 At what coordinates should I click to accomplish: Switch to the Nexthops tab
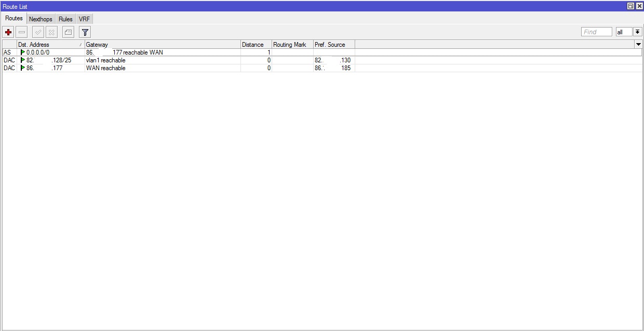pos(41,19)
